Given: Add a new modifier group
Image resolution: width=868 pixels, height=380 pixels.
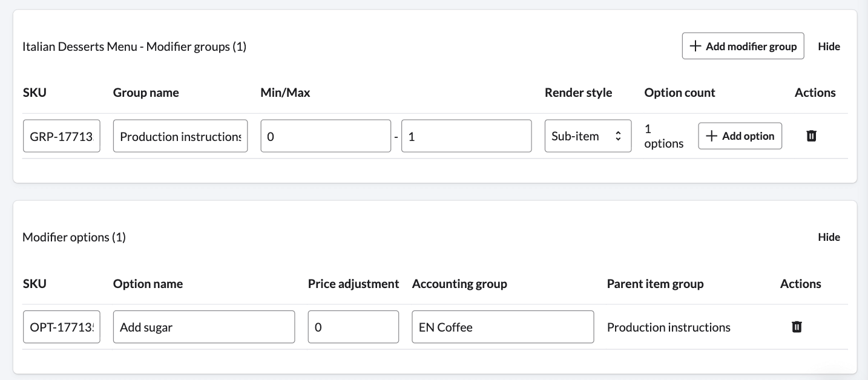Looking at the screenshot, I should [743, 45].
